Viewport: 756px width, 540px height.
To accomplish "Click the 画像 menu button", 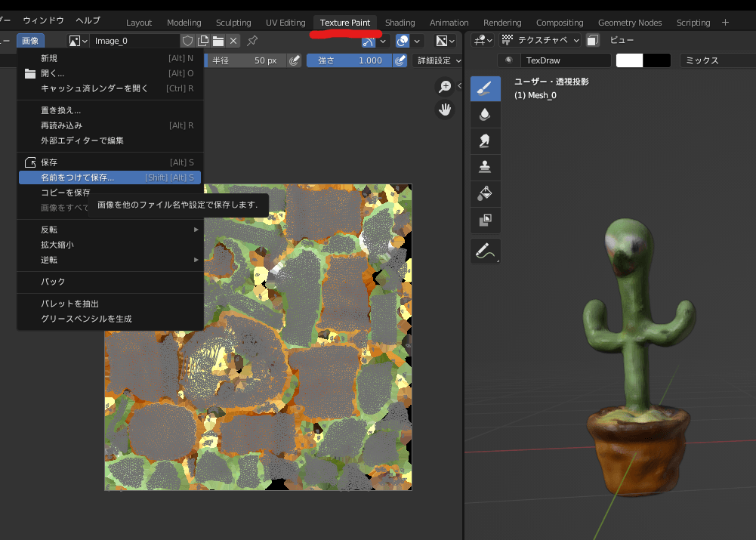I will 30,41.
